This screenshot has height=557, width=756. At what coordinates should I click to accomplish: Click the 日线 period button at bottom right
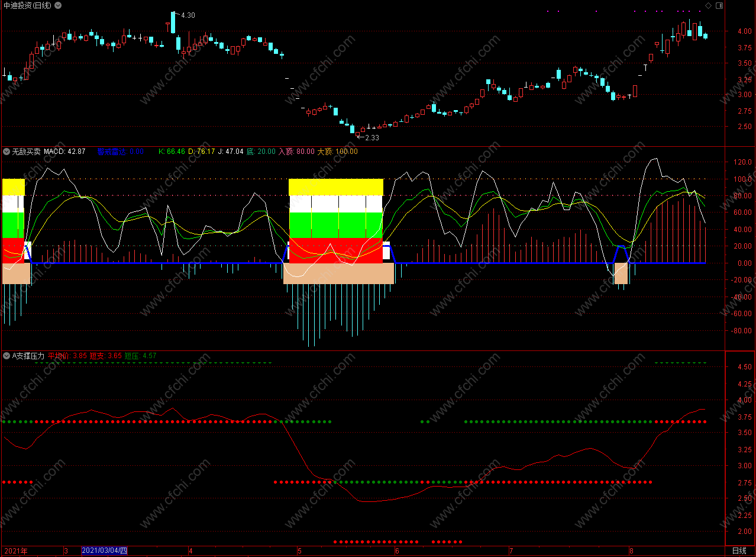[x=739, y=551]
